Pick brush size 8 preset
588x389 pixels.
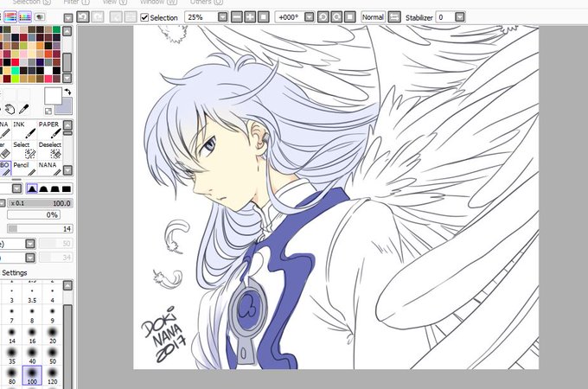[32, 316]
